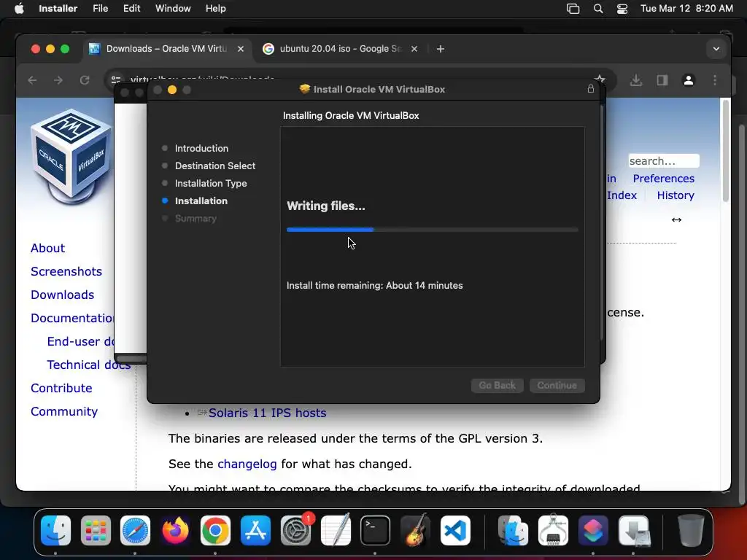Open the Edit menu

[131, 9]
